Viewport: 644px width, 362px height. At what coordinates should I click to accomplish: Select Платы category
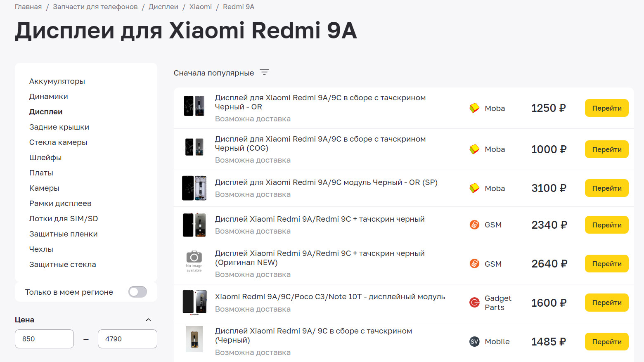click(x=41, y=173)
